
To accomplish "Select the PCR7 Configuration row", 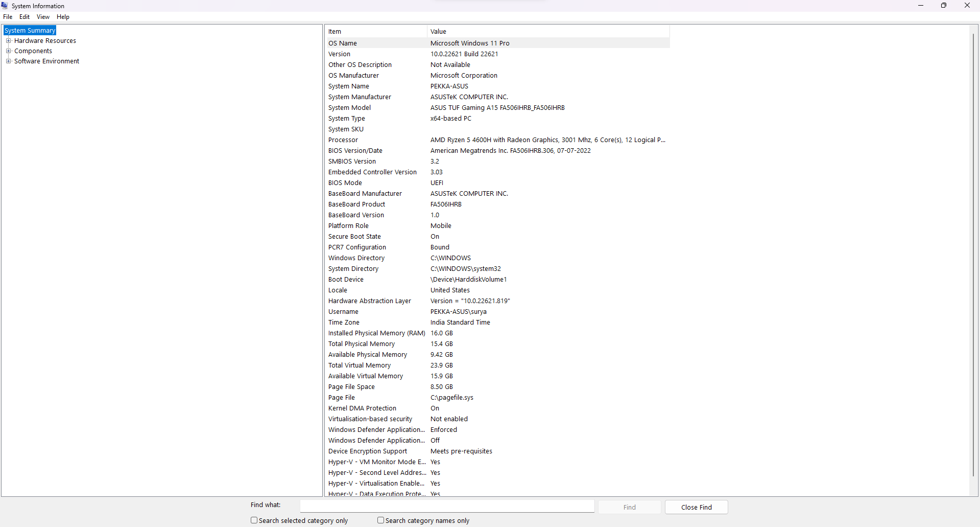I will (x=498, y=247).
